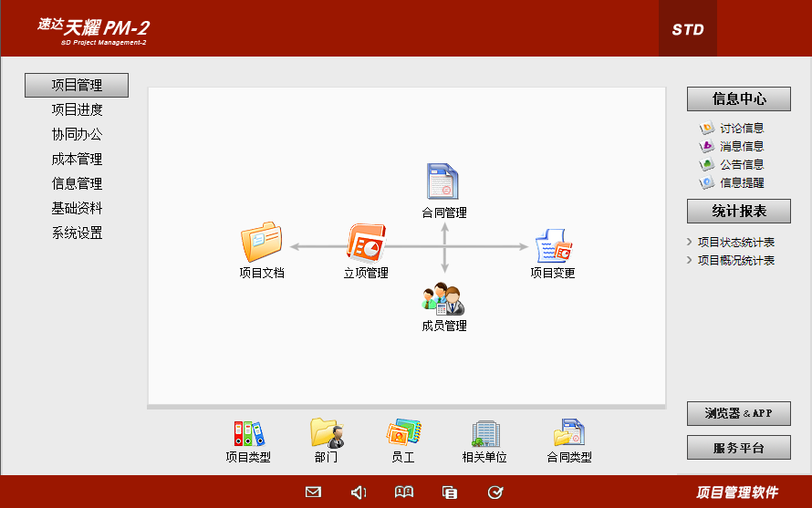The image size is (812, 508).
Task: Click the 项目文档 folder icon
Action: coord(261,243)
